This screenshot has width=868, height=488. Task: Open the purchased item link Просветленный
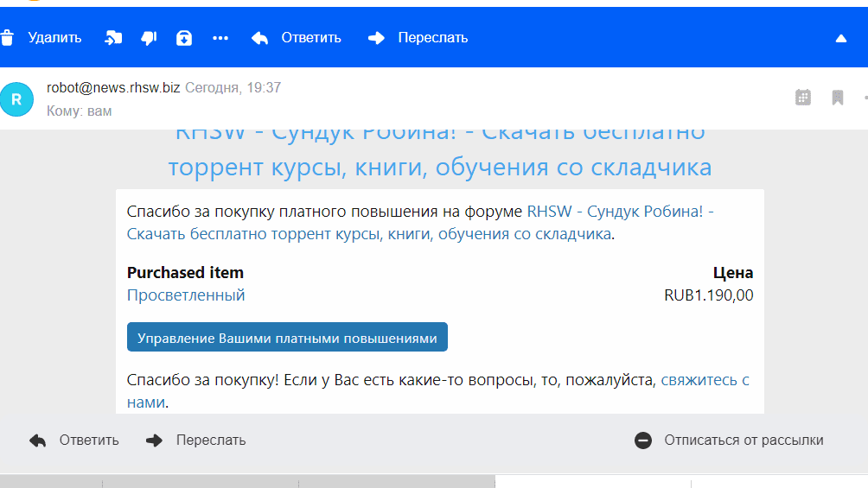click(186, 295)
